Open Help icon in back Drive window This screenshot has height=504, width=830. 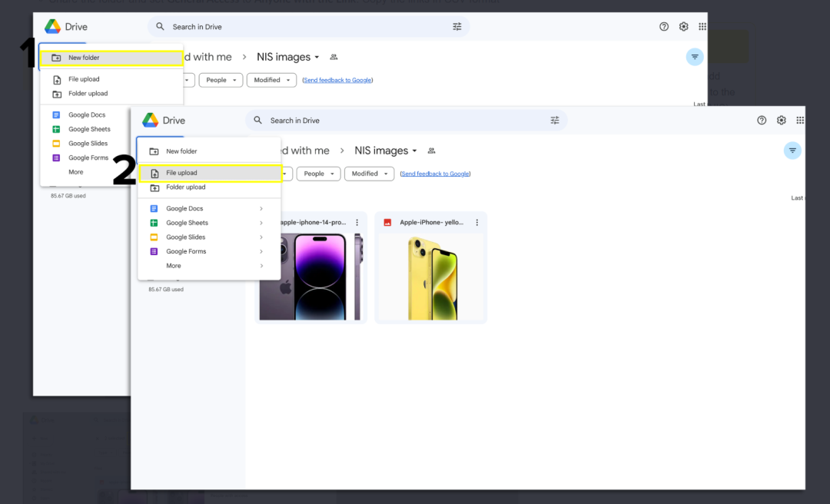point(664,26)
